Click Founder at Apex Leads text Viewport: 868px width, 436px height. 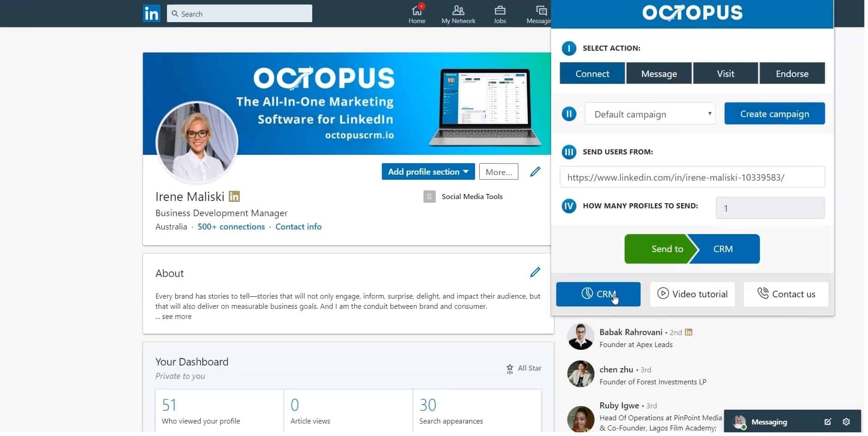(636, 345)
